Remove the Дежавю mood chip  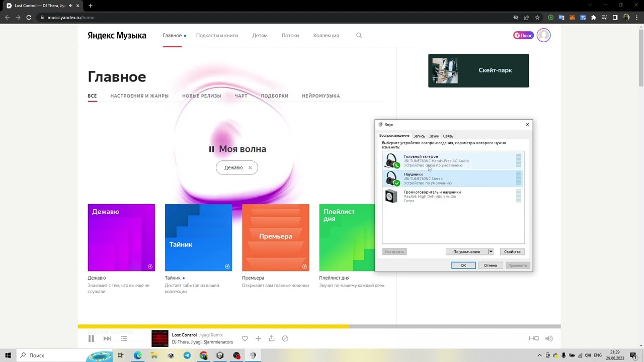tap(250, 168)
